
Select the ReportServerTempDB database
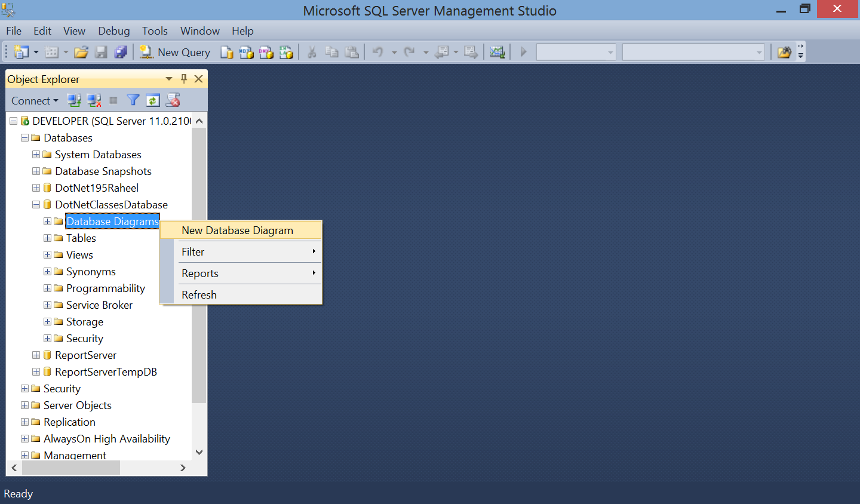point(106,372)
